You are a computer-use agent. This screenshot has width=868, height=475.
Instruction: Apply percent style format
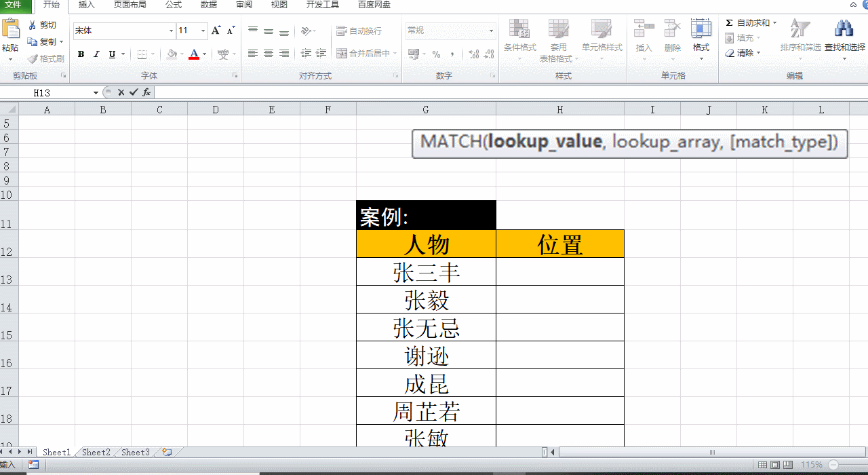tap(436, 54)
